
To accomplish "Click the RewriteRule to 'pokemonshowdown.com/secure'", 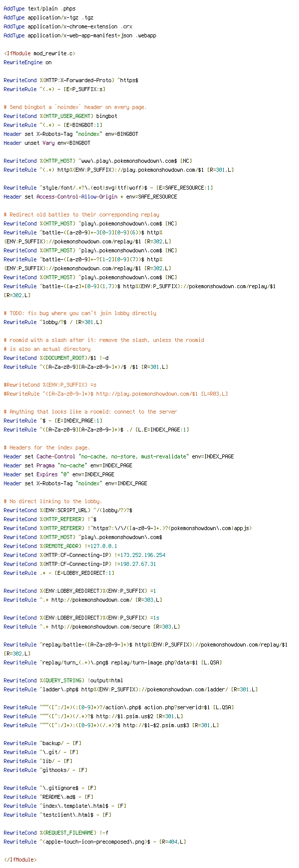I will [x=92, y=627].
